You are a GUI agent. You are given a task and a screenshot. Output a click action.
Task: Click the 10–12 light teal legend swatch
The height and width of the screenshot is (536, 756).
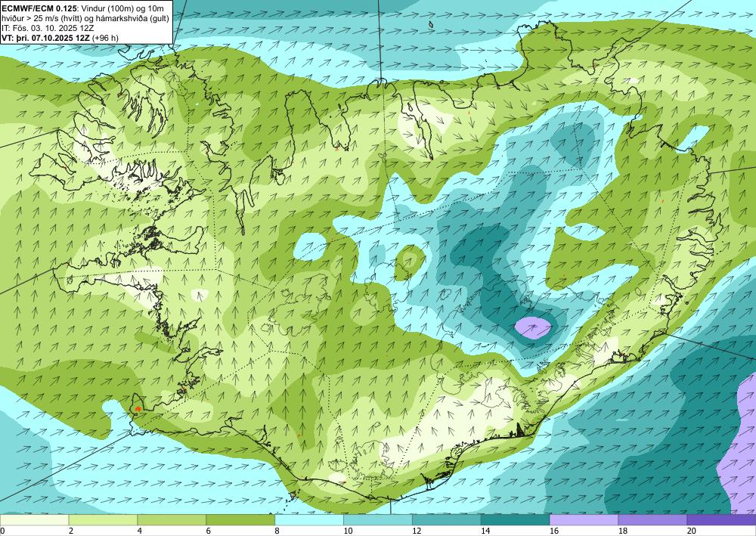coord(377,520)
